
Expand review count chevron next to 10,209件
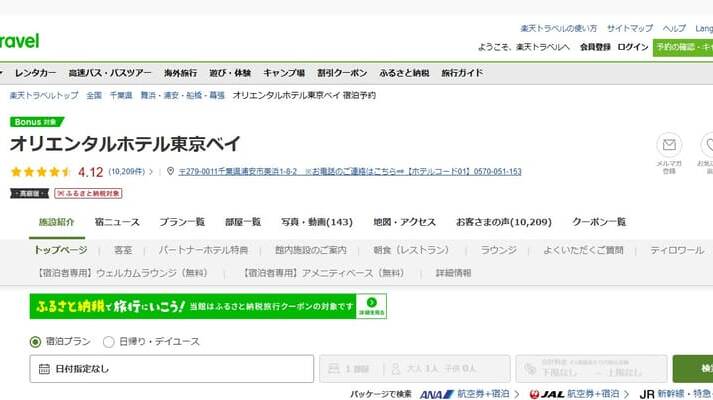point(151,172)
